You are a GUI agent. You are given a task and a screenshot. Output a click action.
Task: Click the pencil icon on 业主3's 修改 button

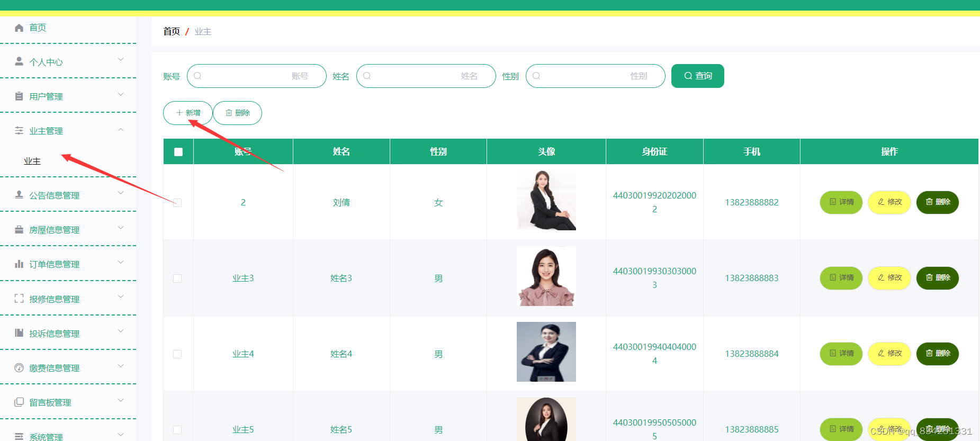point(881,277)
